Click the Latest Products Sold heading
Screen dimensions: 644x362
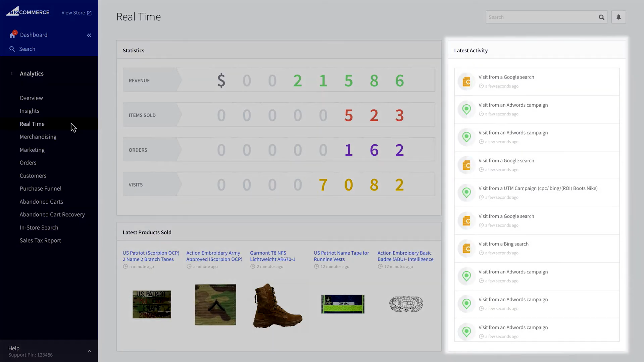point(147,232)
